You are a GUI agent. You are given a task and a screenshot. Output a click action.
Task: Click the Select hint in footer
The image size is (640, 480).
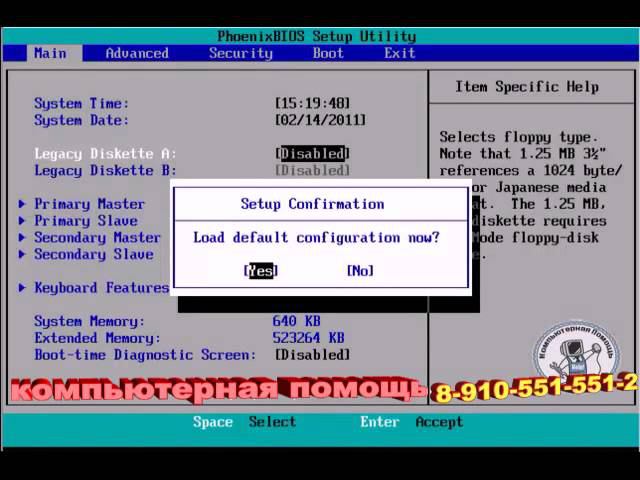point(272,422)
